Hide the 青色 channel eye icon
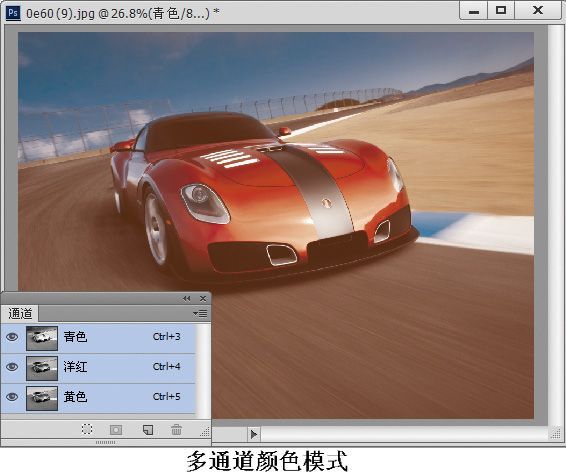 [x=12, y=337]
